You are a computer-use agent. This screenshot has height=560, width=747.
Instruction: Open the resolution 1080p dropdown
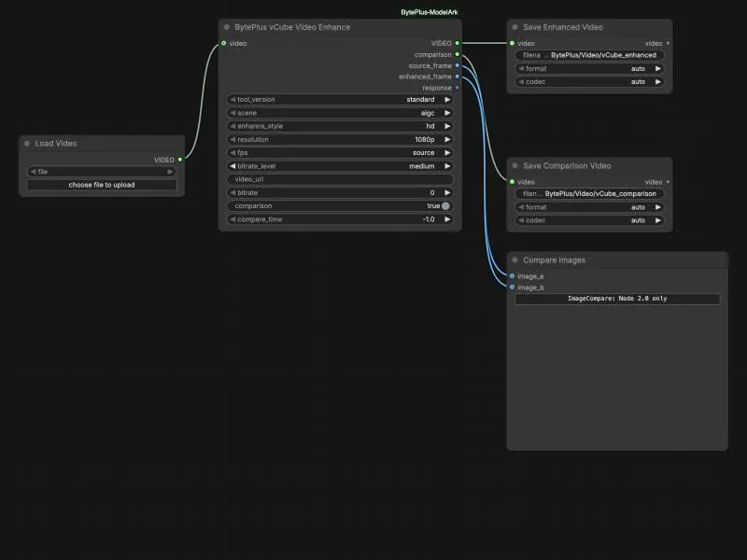(340, 139)
